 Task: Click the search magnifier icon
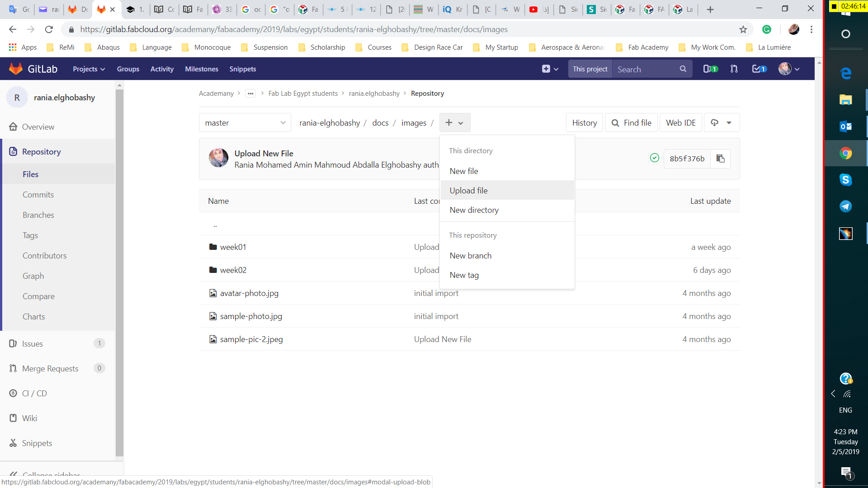[683, 69]
